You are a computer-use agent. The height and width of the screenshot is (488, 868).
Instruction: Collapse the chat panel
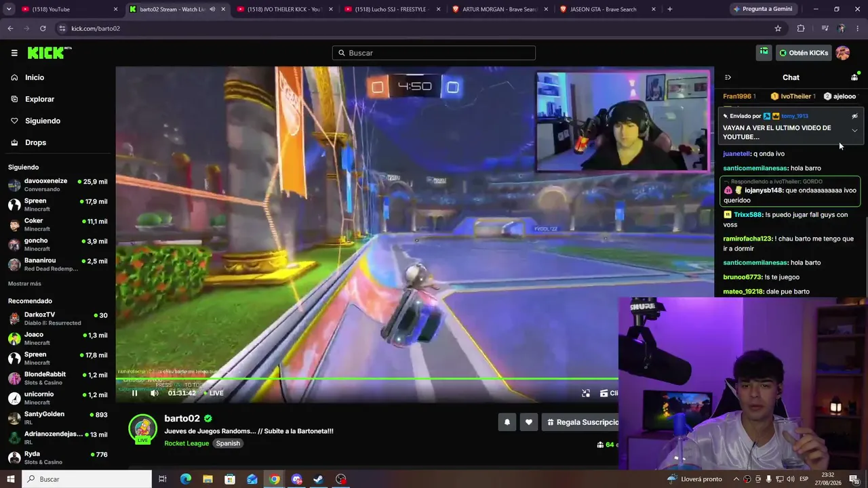click(728, 77)
